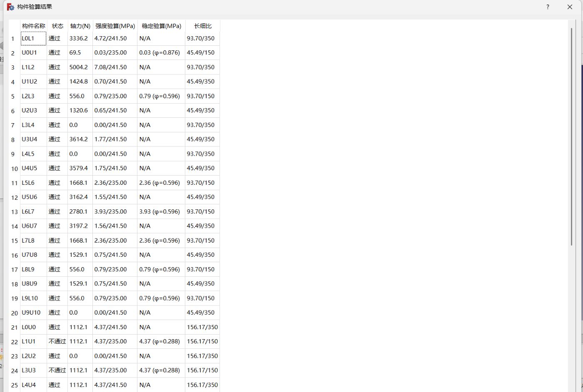This screenshot has width=583, height=392.
Task: Click the 3162.4 axial force cell
Action: [80, 197]
